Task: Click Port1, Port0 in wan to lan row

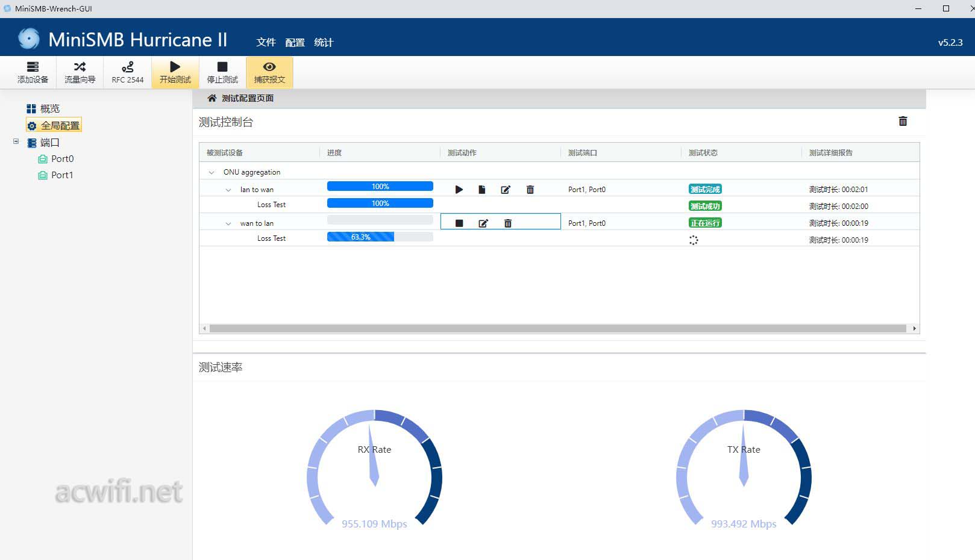Action: 587,223
